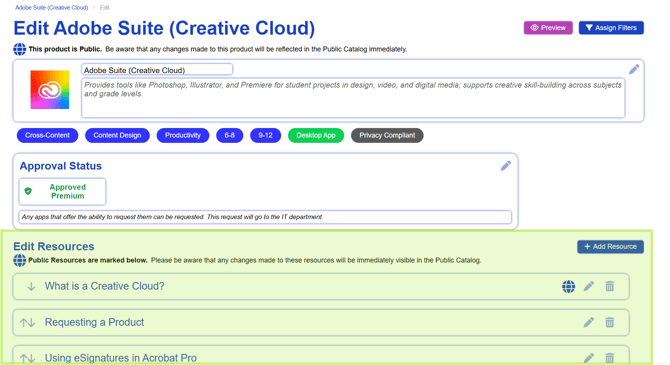Click the 9-12 grade tag

pyautogui.click(x=265, y=135)
